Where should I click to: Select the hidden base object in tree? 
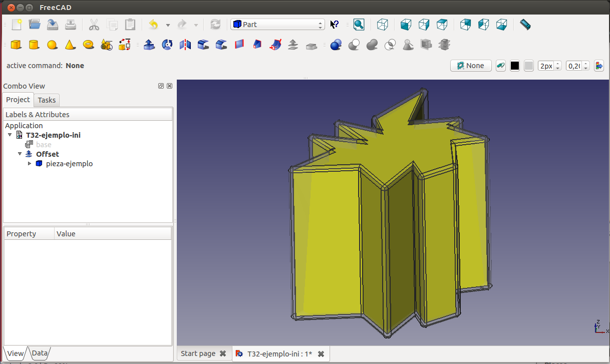tap(43, 145)
